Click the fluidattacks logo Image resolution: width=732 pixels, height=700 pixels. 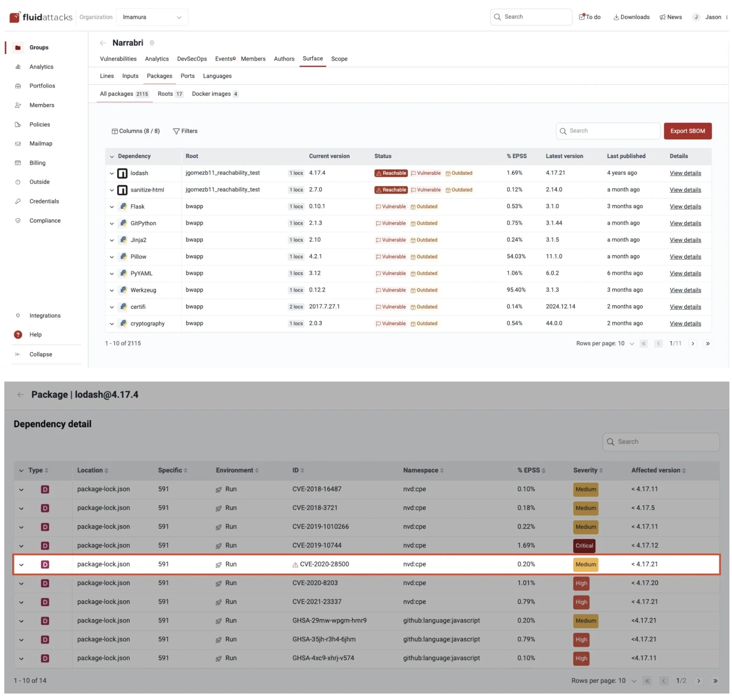(x=41, y=17)
